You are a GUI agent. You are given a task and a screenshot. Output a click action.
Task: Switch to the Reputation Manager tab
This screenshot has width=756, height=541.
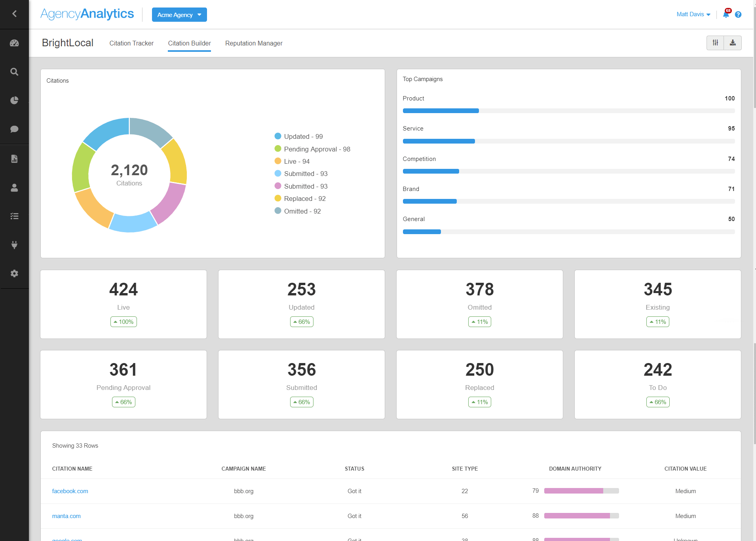[254, 43]
